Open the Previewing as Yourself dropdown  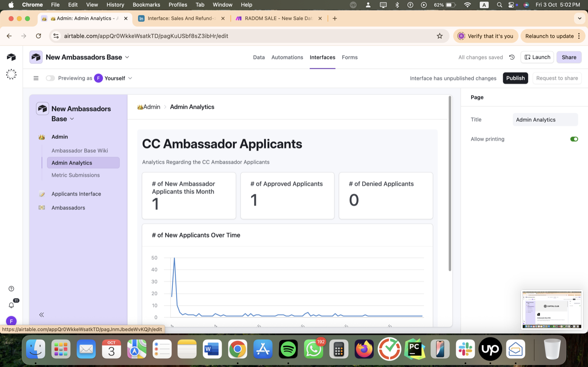click(x=114, y=78)
